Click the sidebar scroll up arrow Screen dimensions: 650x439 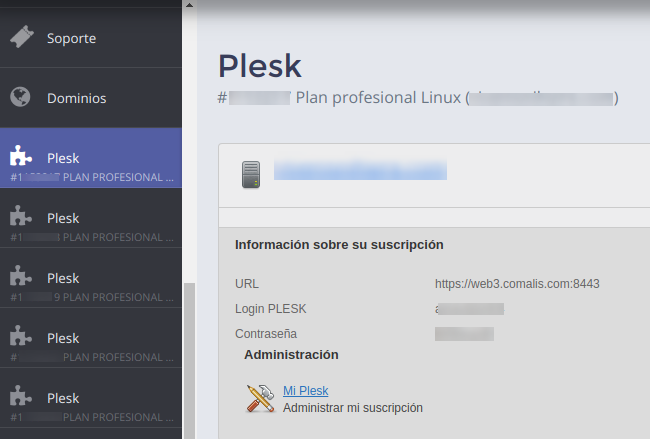point(189,5)
